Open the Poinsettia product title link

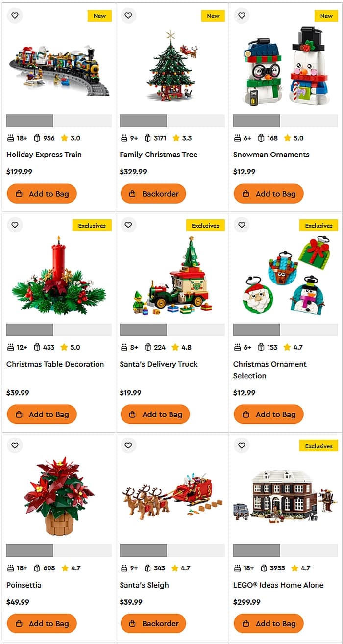[x=24, y=585]
